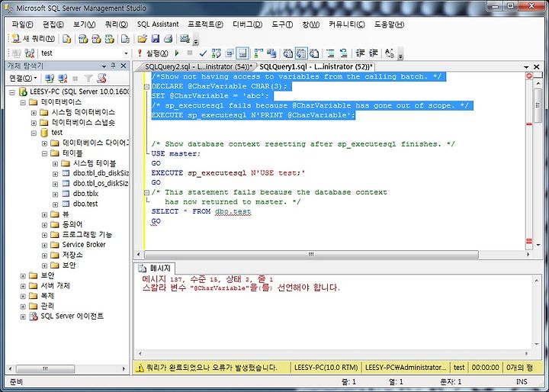The height and width of the screenshot is (392, 549).
Task: Open the Connect (연결) dropdown in Object Explorer
Action: pos(23,78)
